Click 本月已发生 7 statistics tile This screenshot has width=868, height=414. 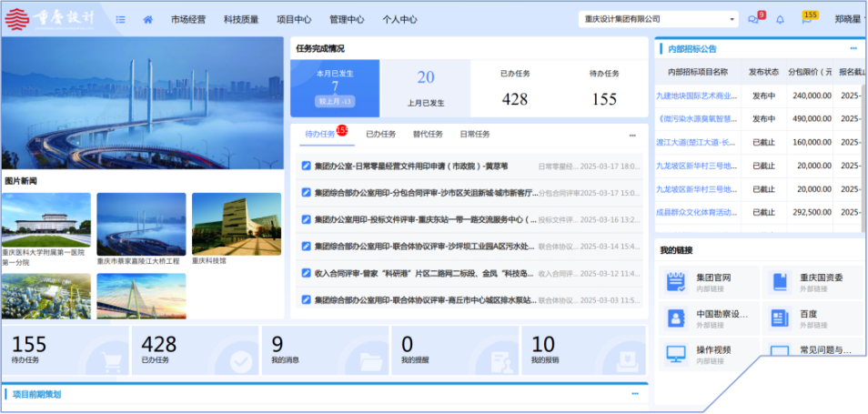pos(335,88)
